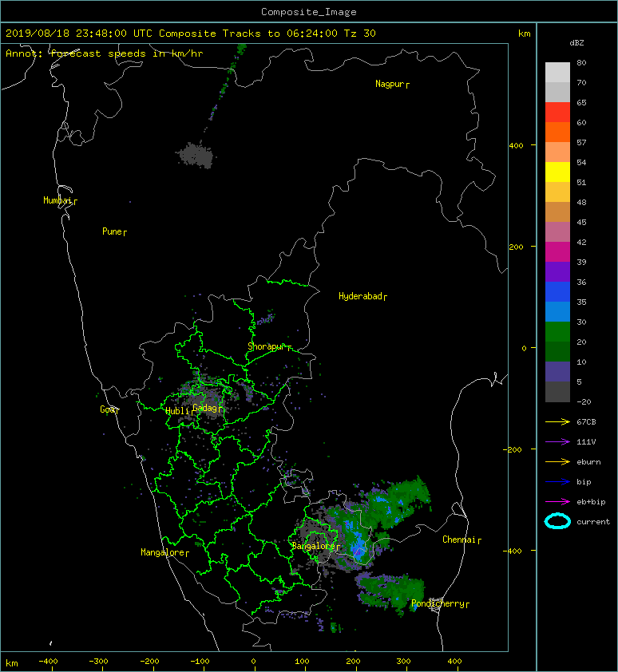Select the red swatch in dBZ scale
The width and height of the screenshot is (618, 672).
tap(557, 112)
